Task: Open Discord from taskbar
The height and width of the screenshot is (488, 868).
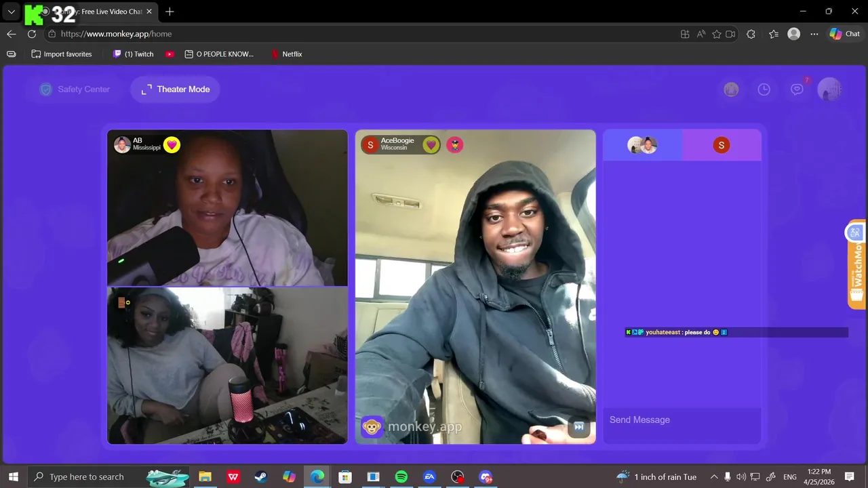Action: tap(486, 477)
